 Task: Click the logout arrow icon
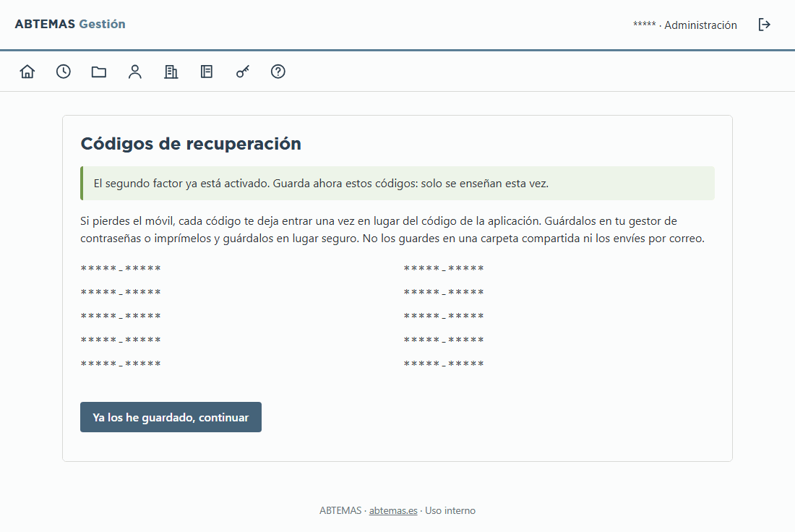coord(764,25)
